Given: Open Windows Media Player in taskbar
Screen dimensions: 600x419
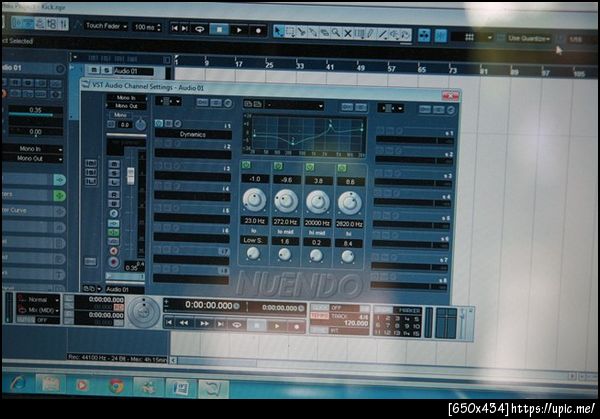Looking at the screenshot, I should (82, 385).
